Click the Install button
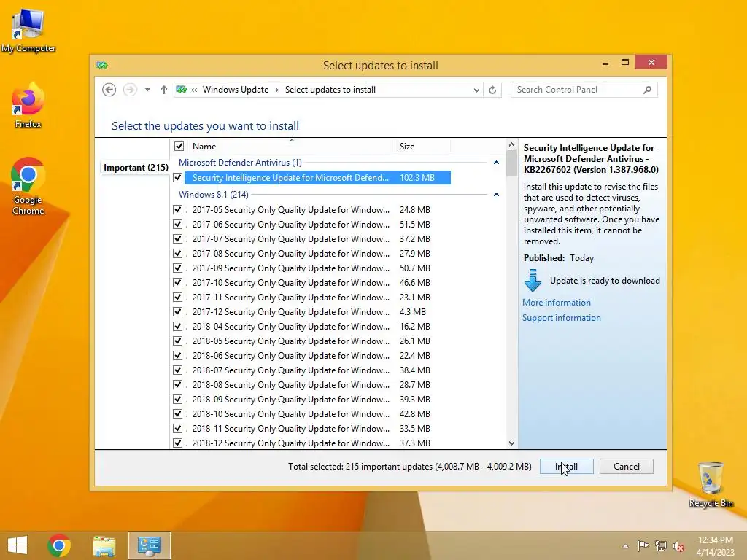 click(566, 467)
